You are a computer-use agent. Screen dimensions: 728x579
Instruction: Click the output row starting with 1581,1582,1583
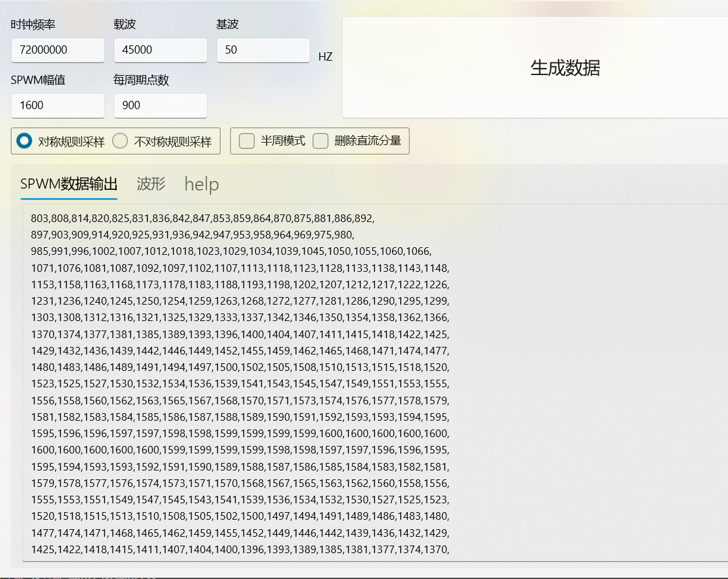click(x=240, y=417)
